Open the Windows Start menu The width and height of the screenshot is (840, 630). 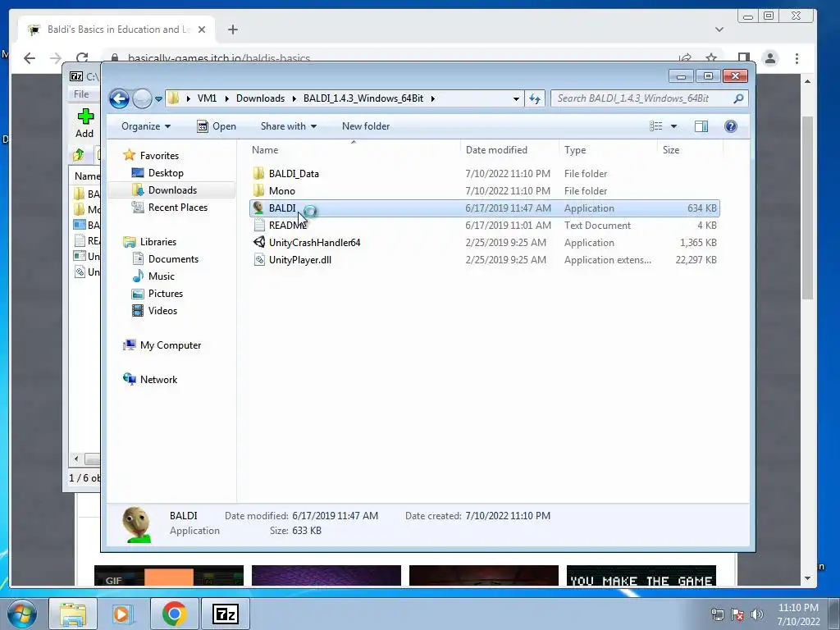(22, 614)
